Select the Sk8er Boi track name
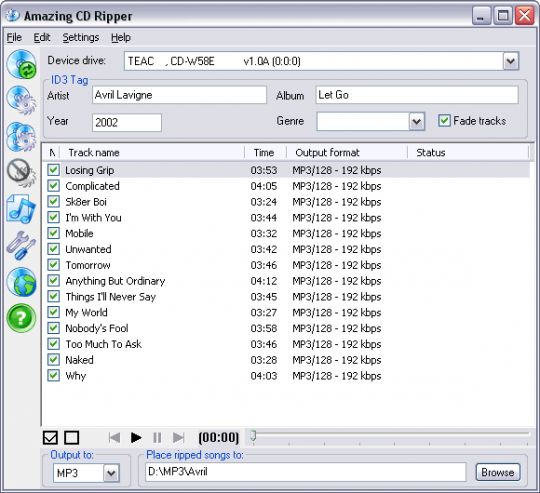Viewport: 540px width, 493px height. pos(86,202)
